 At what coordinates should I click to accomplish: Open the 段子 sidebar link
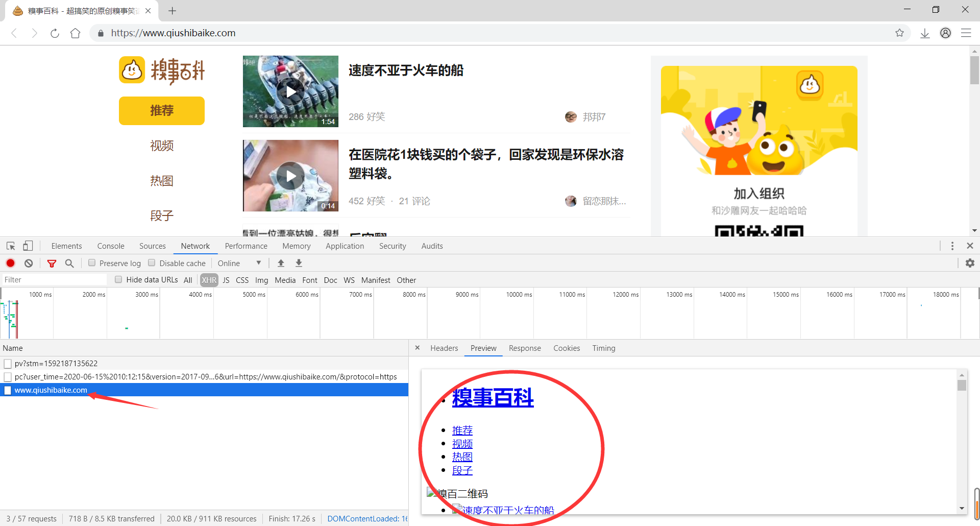click(x=162, y=216)
